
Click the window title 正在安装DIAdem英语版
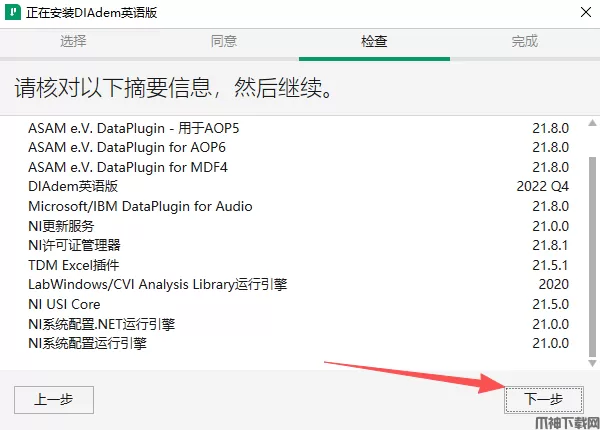[x=91, y=13]
